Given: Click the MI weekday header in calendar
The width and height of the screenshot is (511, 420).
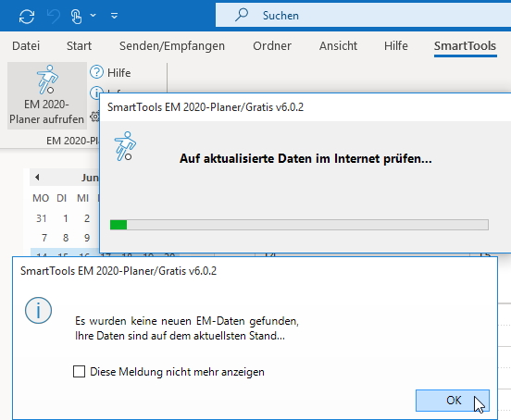Looking at the screenshot, I should 82,198.
